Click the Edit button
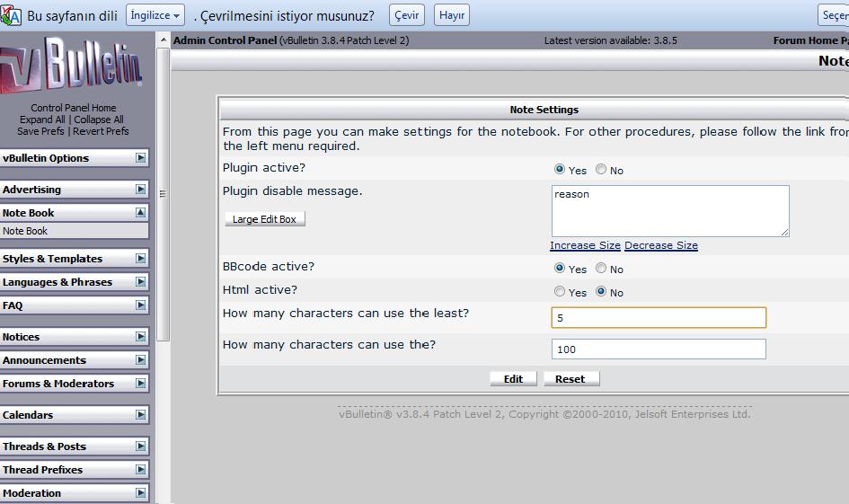 (513, 379)
